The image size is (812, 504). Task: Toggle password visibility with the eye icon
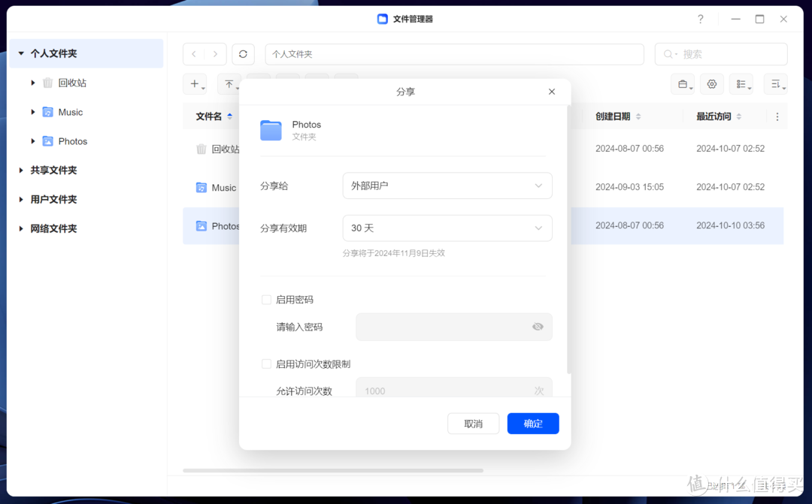coord(538,327)
